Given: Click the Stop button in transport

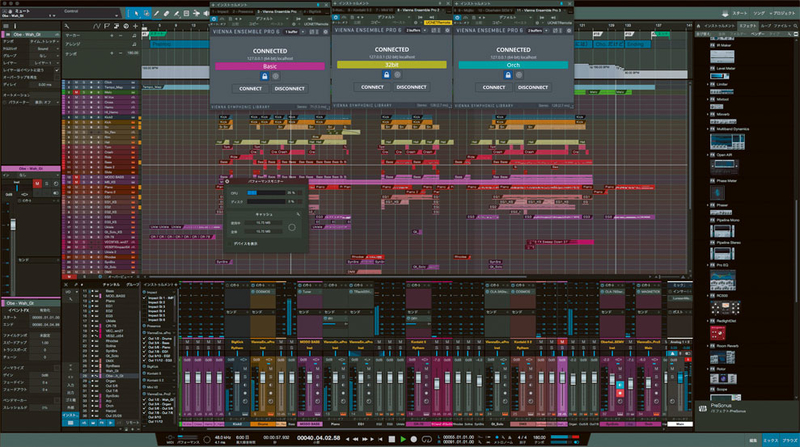Looking at the screenshot, I should [392, 439].
